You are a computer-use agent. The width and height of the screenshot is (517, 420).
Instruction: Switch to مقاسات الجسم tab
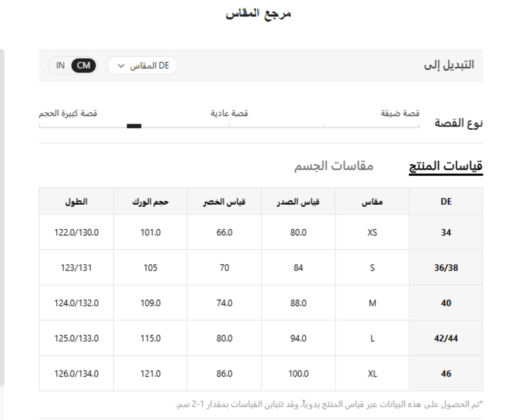[334, 166]
